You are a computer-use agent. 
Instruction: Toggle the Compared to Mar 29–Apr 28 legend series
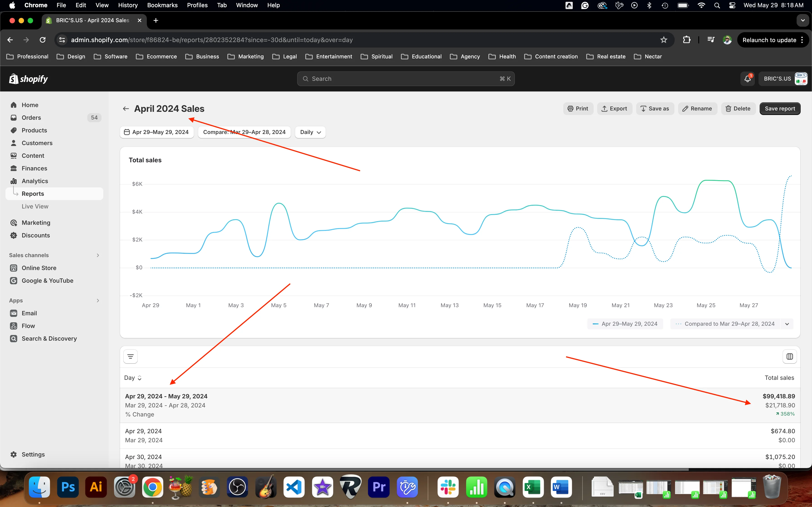coord(725,324)
